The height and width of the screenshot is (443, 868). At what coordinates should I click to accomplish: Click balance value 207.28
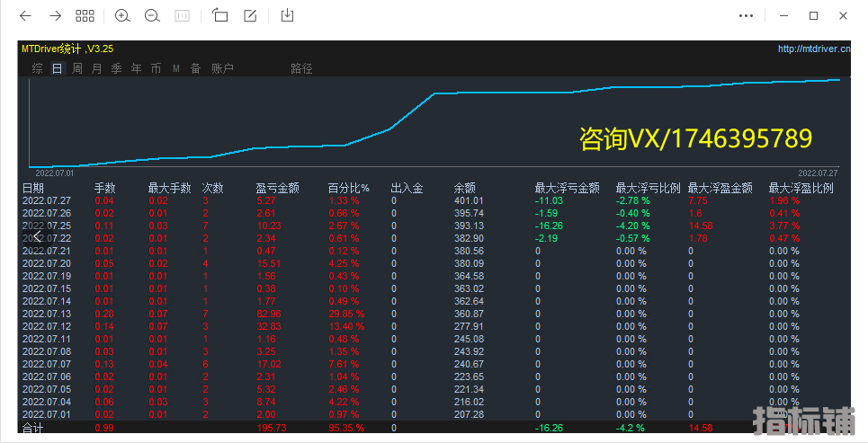(469, 414)
